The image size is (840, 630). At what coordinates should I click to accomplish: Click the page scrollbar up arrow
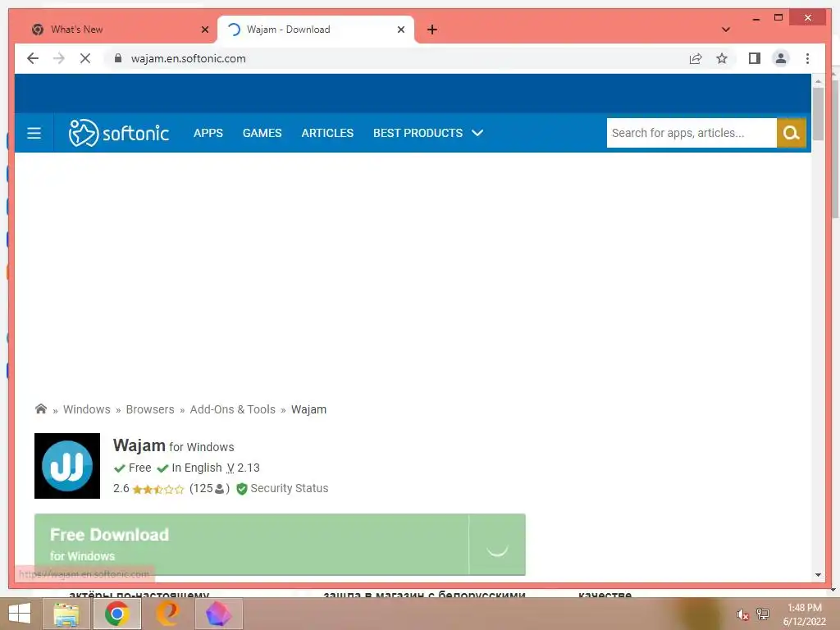pos(818,81)
